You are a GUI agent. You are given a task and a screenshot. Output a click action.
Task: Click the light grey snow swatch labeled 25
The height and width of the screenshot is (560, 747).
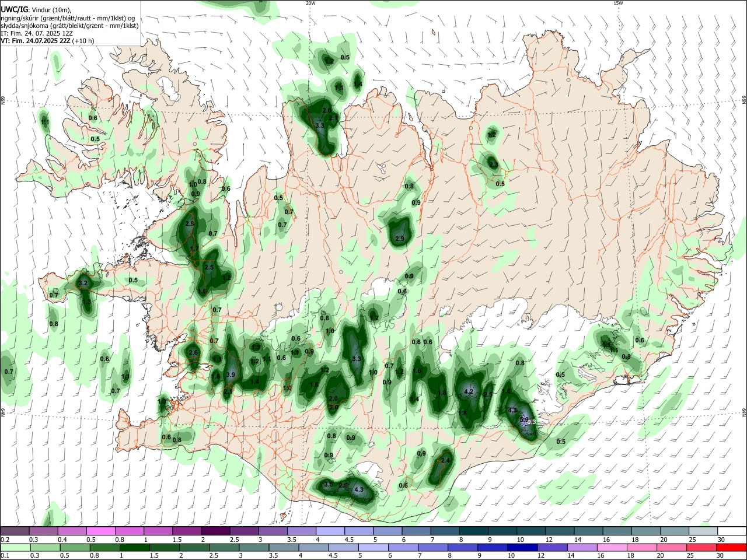coord(703,531)
